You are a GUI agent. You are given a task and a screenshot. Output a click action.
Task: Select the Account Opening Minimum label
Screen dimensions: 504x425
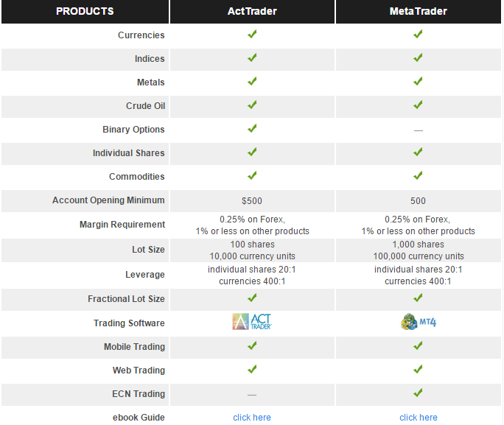108,200
